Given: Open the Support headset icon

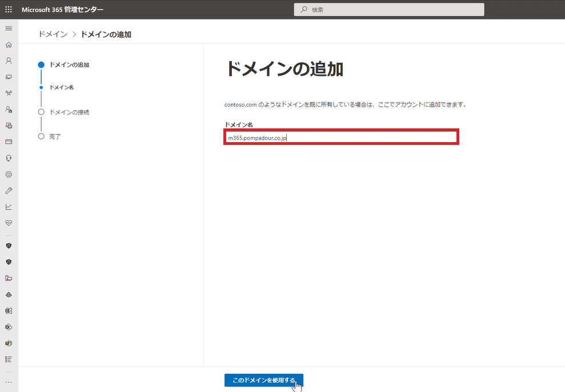Looking at the screenshot, I should pyautogui.click(x=9, y=158).
